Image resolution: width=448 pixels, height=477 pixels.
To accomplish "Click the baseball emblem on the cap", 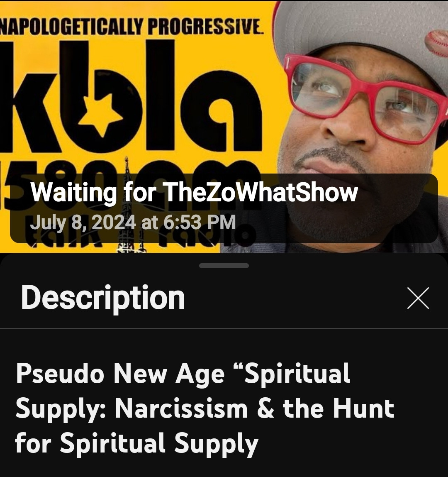I will pyautogui.click(x=436, y=43).
